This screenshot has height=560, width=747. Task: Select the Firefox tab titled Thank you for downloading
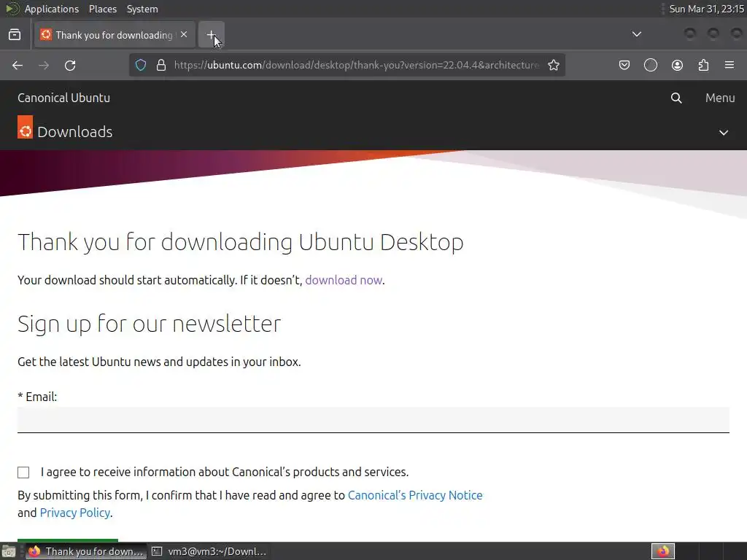pyautogui.click(x=115, y=35)
